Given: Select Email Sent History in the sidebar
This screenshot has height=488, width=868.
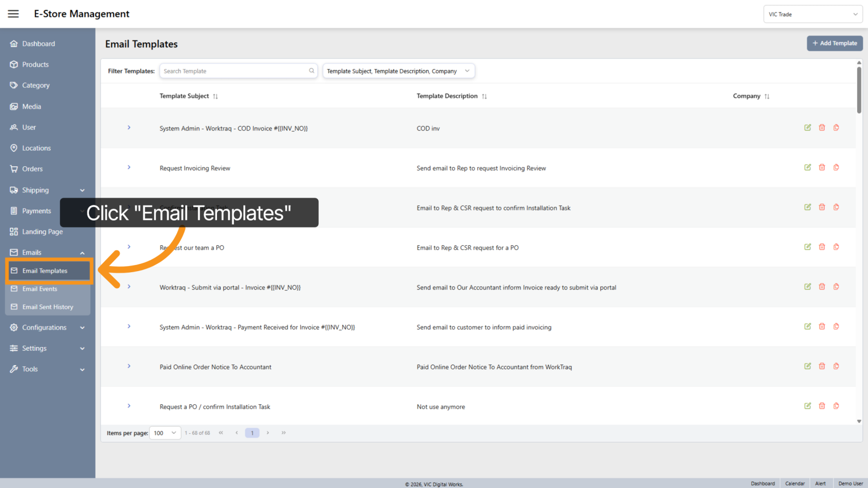Looking at the screenshot, I should point(48,307).
